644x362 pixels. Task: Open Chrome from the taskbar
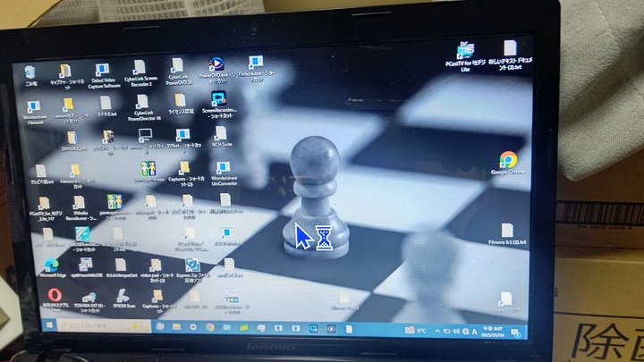[x=210, y=327]
